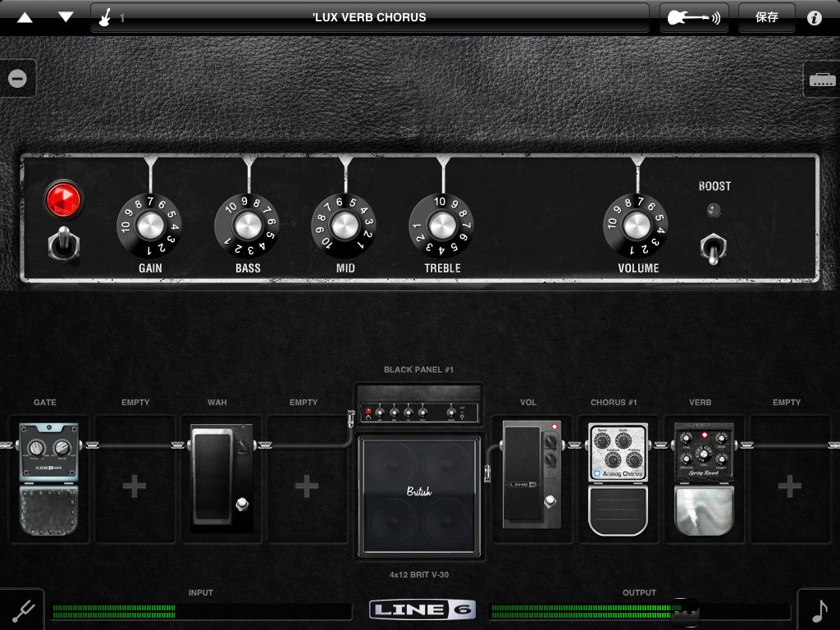
Task: Click the 4x12 BRIT V-30 label
Action: click(x=419, y=575)
